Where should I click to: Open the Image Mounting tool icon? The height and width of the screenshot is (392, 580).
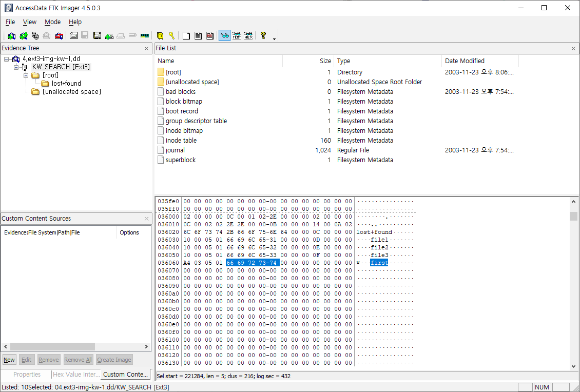(35, 35)
